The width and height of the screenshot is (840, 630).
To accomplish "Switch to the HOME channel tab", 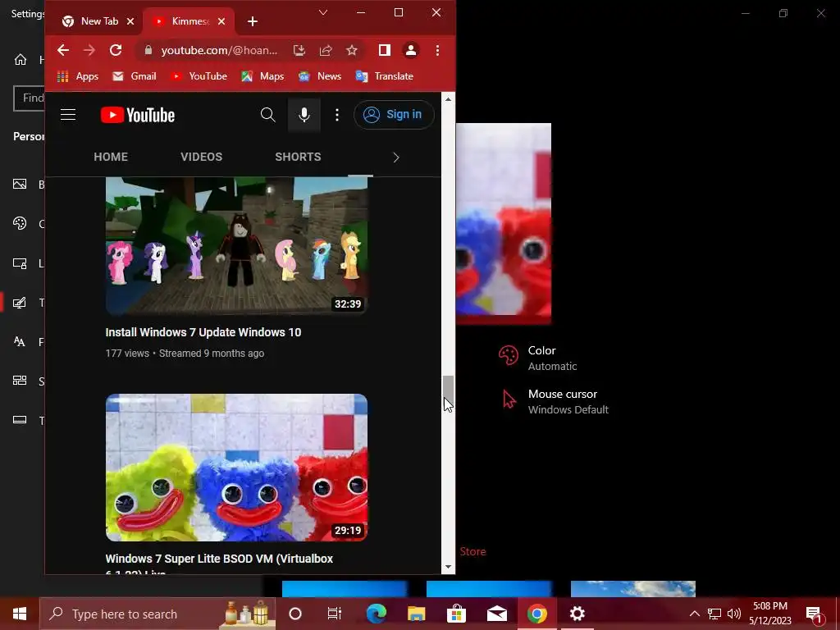I will [111, 157].
